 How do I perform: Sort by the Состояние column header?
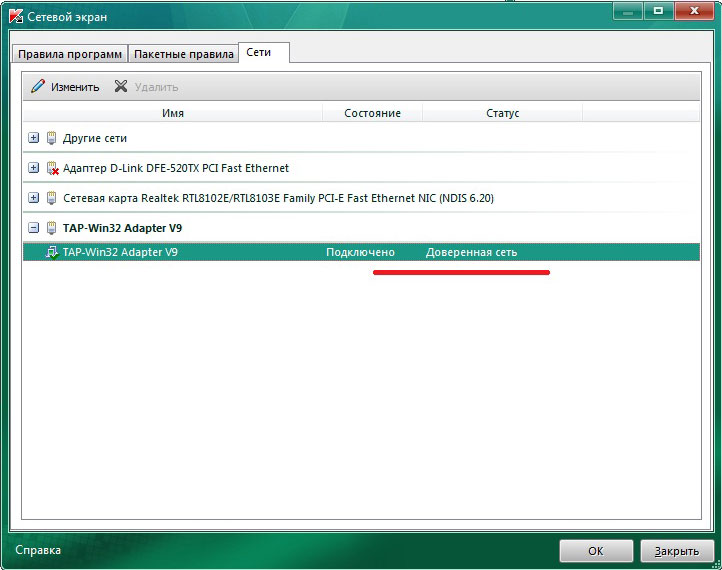[x=373, y=113]
